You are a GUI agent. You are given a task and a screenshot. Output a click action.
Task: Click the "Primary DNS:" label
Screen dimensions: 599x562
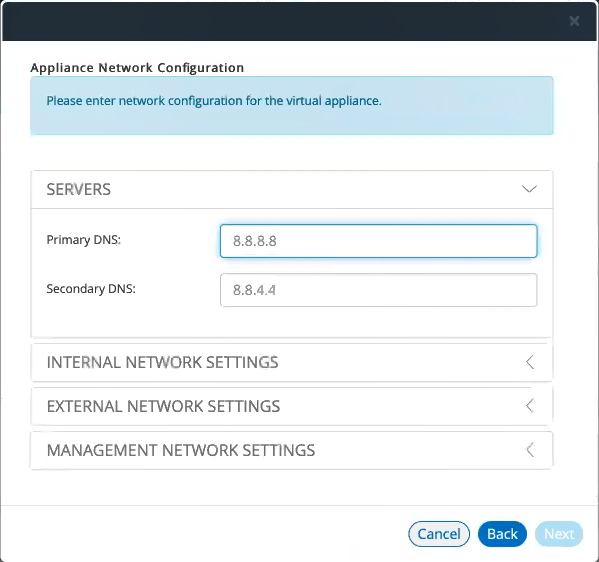point(84,240)
